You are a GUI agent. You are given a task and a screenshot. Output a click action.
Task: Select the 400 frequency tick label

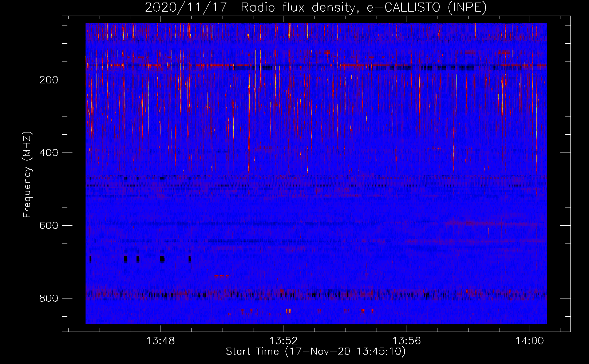[x=49, y=153]
